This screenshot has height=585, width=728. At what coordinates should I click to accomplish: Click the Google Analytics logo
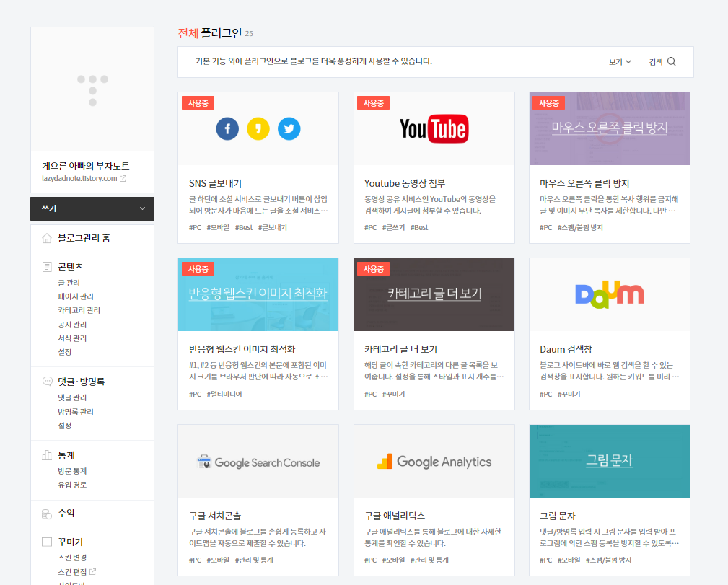[x=434, y=462]
